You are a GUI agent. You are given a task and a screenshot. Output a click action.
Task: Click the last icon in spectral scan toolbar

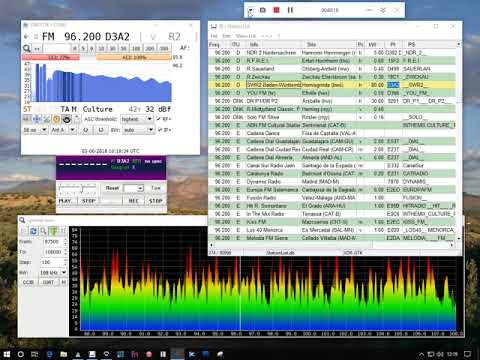(x=63, y=231)
